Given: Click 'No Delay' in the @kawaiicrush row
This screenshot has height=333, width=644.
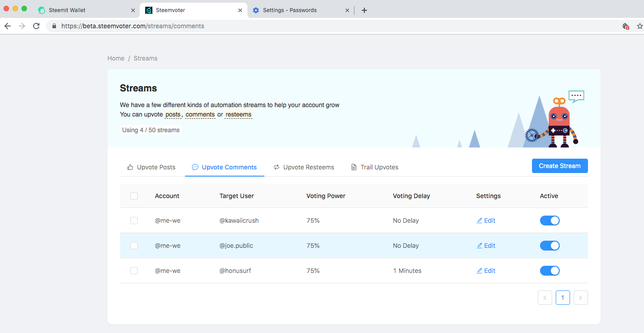Looking at the screenshot, I should (x=406, y=221).
